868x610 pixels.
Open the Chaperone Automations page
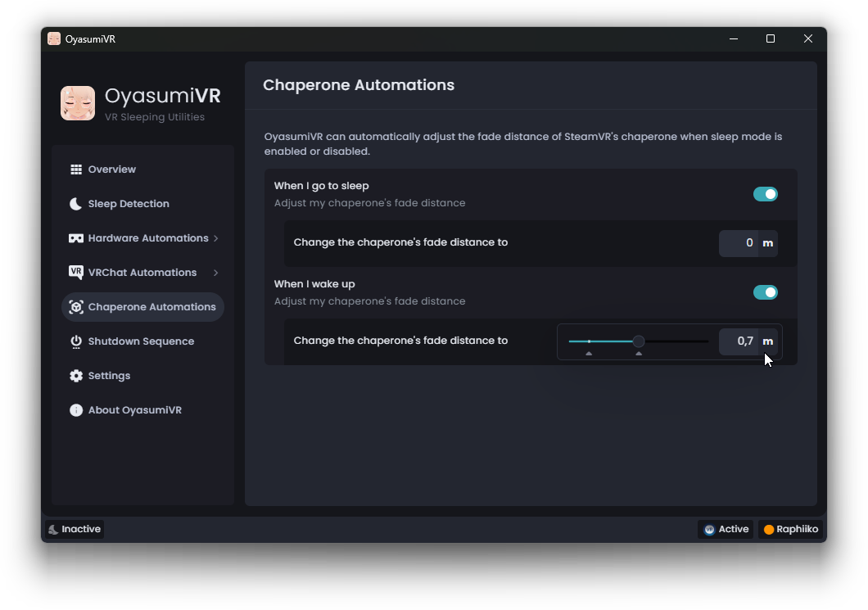coord(151,307)
